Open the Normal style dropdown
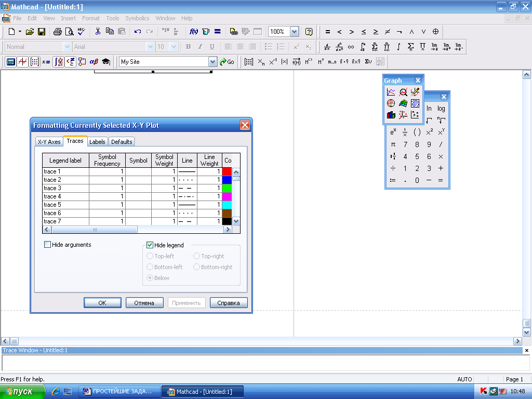The image size is (532, 399). tap(67, 47)
